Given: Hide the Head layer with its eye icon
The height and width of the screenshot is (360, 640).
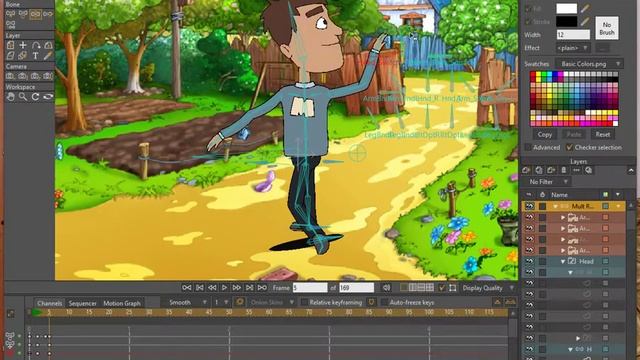Looking at the screenshot, I should tap(529, 261).
